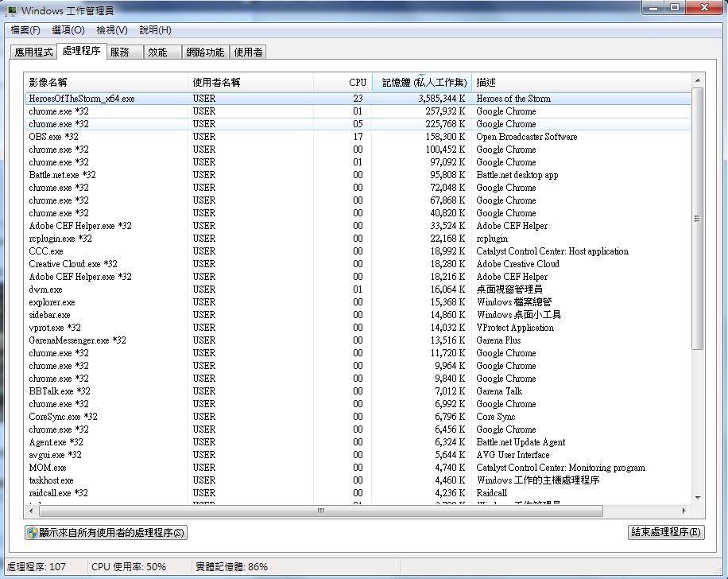The image size is (728, 579).
Task: Select GarenaMessenger.exe *32 process
Action: pyautogui.click(x=358, y=340)
